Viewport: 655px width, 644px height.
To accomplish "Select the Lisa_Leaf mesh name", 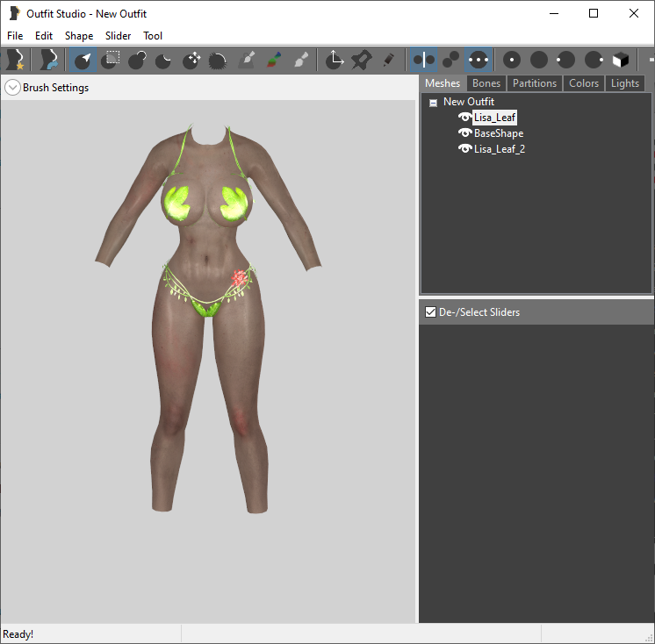I will [x=494, y=118].
